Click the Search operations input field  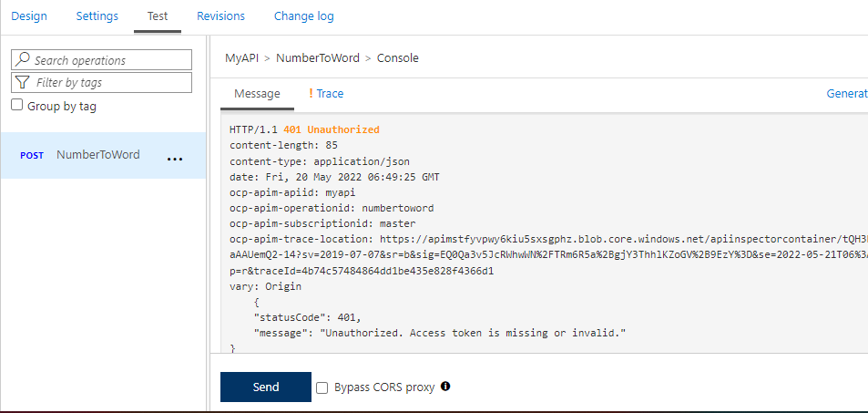click(109, 60)
